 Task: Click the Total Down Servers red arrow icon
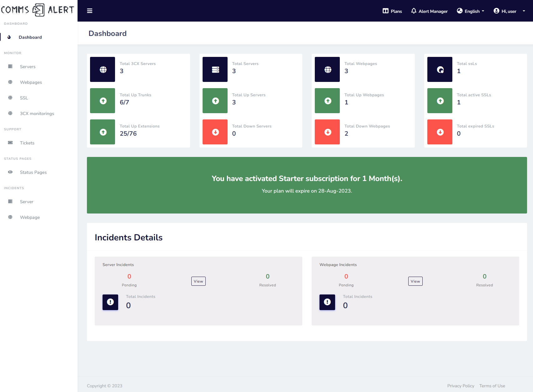[x=215, y=132]
